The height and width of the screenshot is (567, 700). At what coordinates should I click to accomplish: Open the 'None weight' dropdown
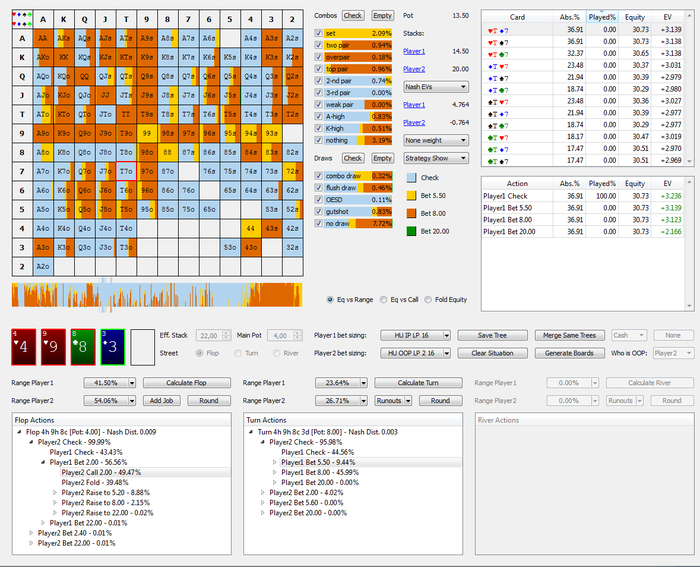pyautogui.click(x=436, y=140)
